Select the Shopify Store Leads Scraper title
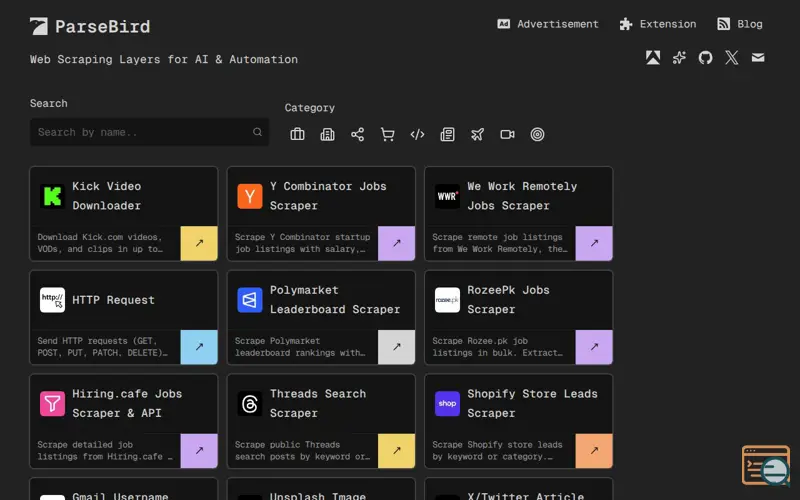Image resolution: width=800 pixels, height=500 pixels. click(x=533, y=403)
